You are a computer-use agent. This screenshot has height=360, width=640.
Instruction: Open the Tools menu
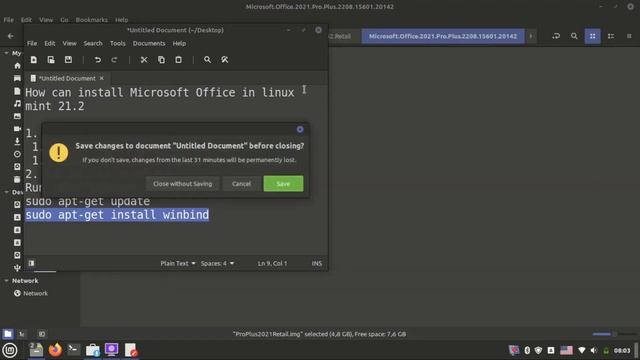click(x=118, y=43)
